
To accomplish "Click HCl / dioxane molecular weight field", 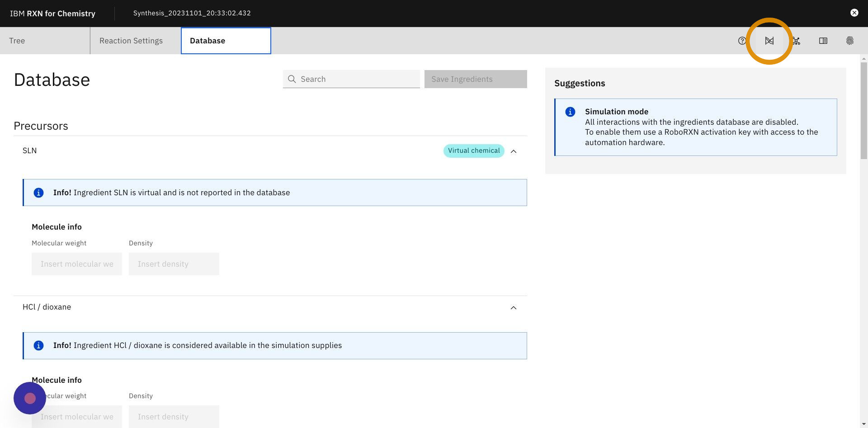I will 77,417.
